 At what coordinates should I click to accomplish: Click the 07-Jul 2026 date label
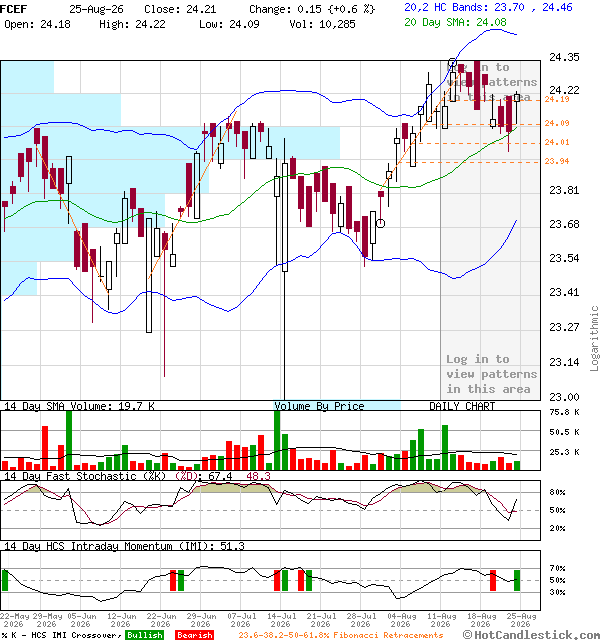click(242, 620)
